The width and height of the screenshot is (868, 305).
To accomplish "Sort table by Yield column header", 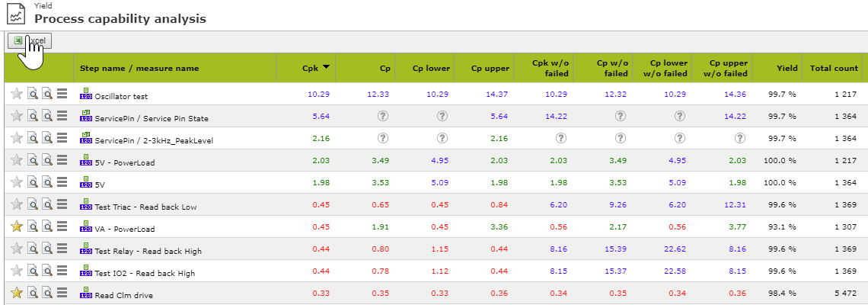I will click(787, 68).
